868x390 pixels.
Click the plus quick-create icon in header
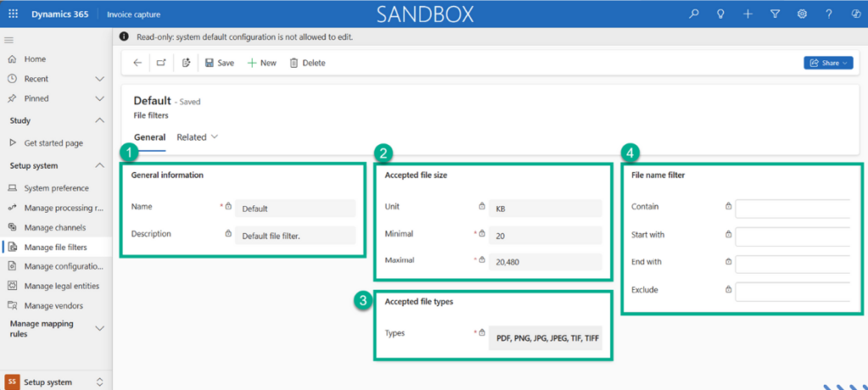coord(748,14)
